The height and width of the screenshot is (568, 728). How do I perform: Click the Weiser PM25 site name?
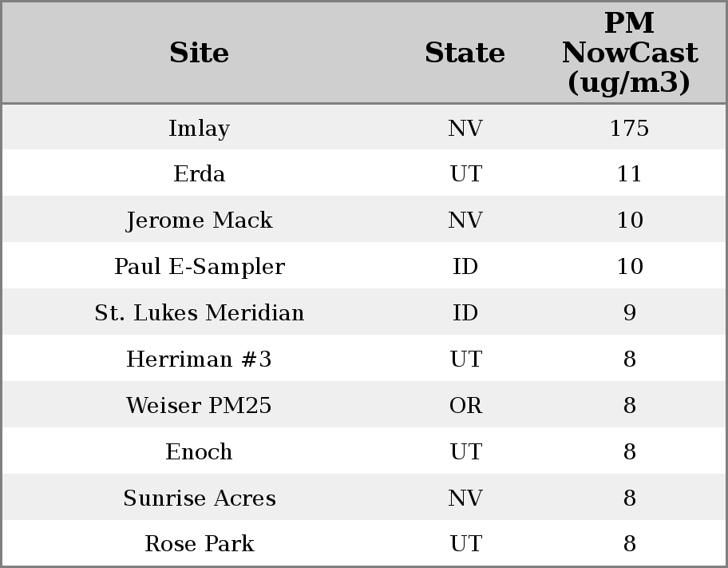(199, 405)
